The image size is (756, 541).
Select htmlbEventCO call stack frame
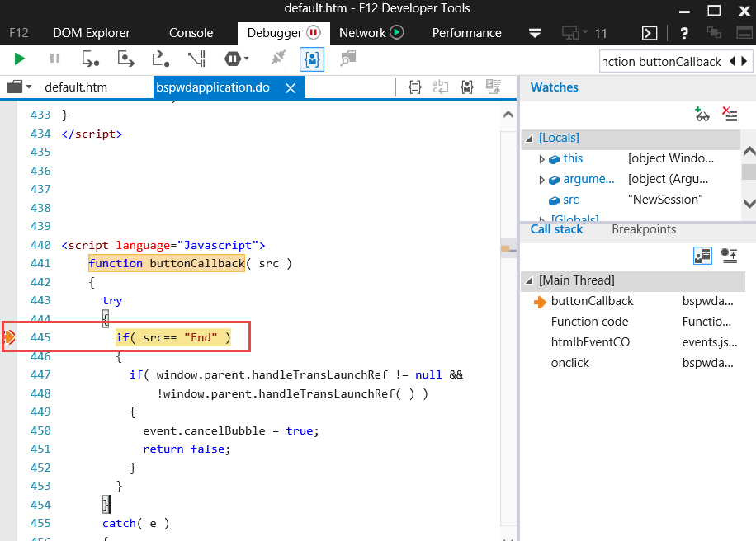[632, 342]
